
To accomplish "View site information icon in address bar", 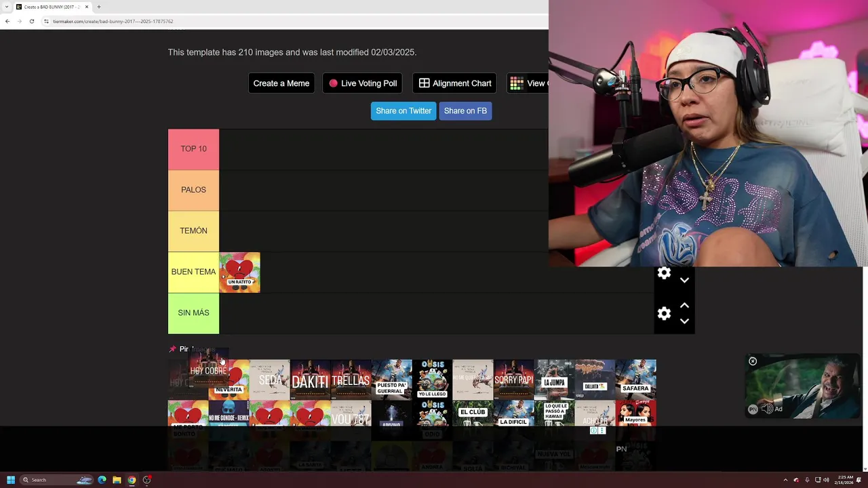I will 47,21.
